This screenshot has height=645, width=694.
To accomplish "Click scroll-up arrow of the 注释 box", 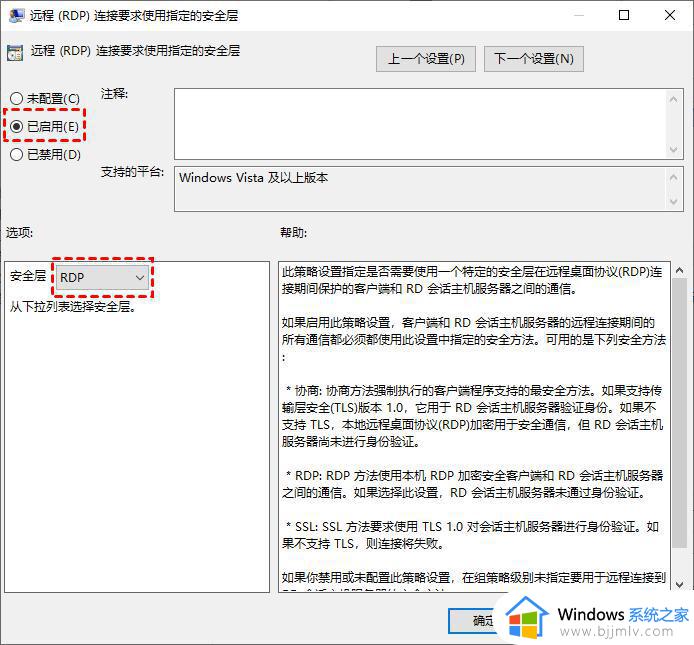I will 673,99.
